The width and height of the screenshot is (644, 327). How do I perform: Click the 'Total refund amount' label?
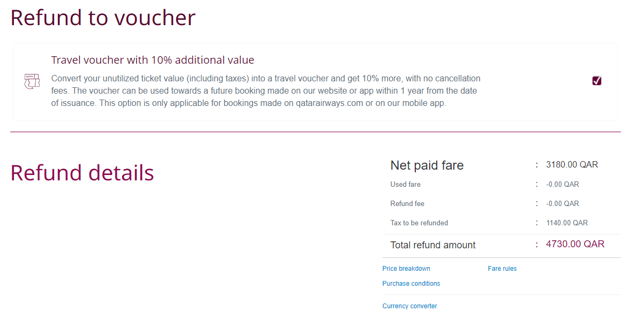pyautogui.click(x=433, y=245)
